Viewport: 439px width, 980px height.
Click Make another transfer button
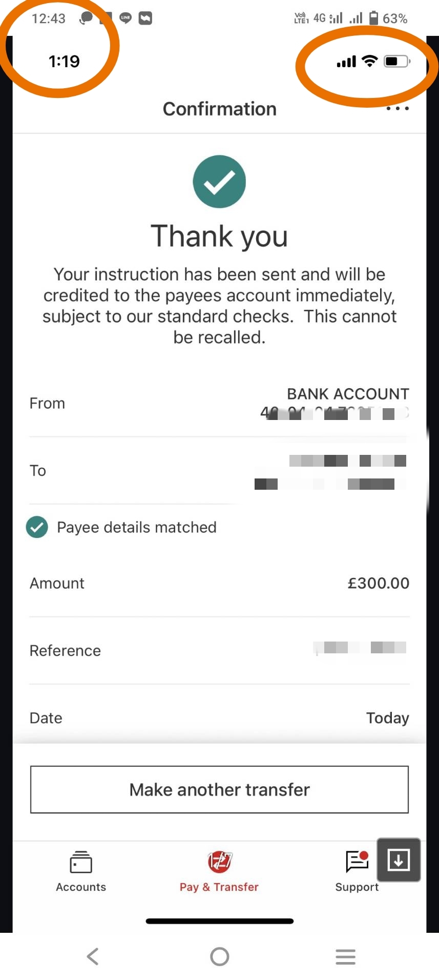(219, 790)
